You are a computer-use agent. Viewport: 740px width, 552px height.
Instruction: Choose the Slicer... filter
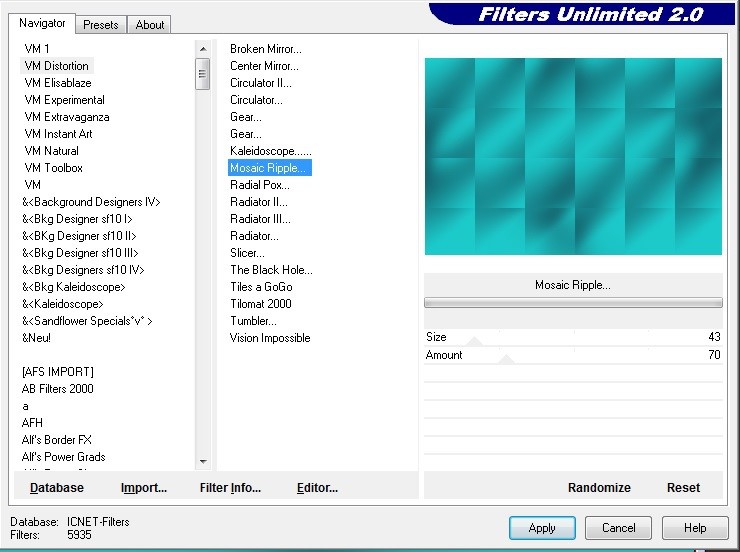(247, 252)
